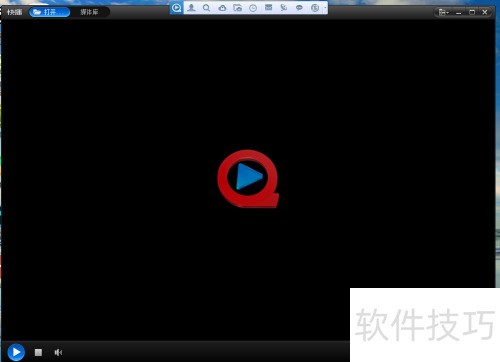Mute audio with the speaker icon
The height and width of the screenshot is (362, 500).
tap(58, 352)
